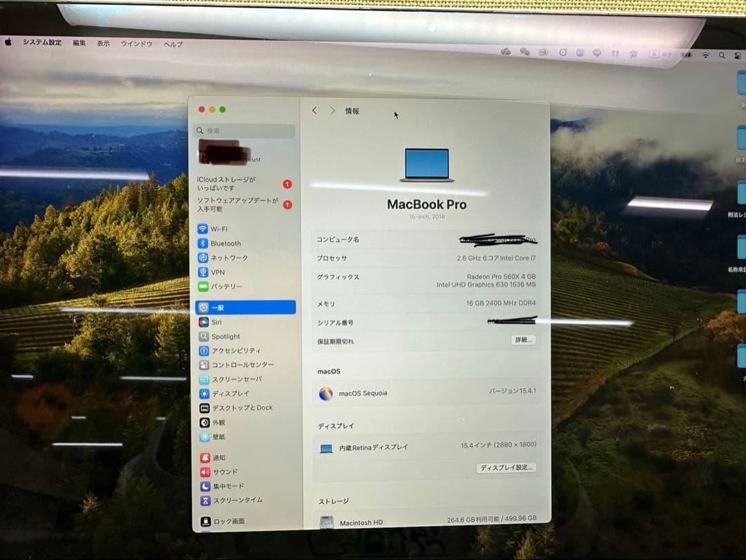Screen dimensions: 746x560
Task: Click the ディスプレイ設定... button
Action: coord(506,467)
